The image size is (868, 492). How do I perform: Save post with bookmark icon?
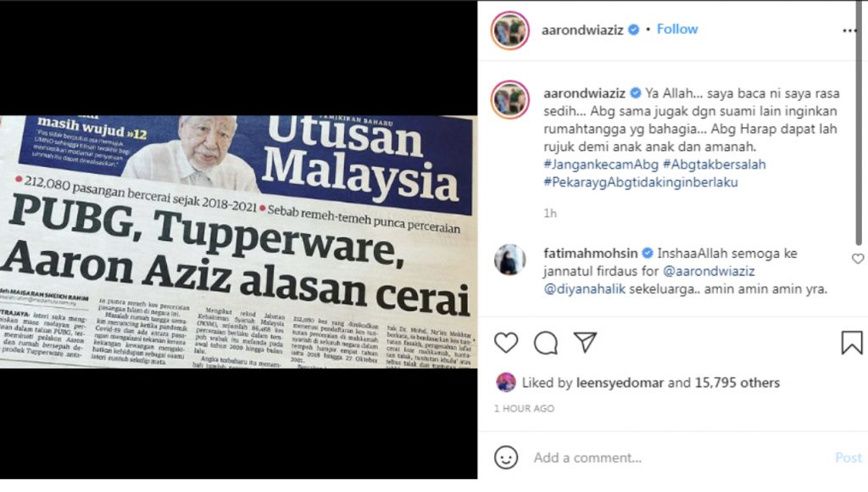tap(851, 343)
